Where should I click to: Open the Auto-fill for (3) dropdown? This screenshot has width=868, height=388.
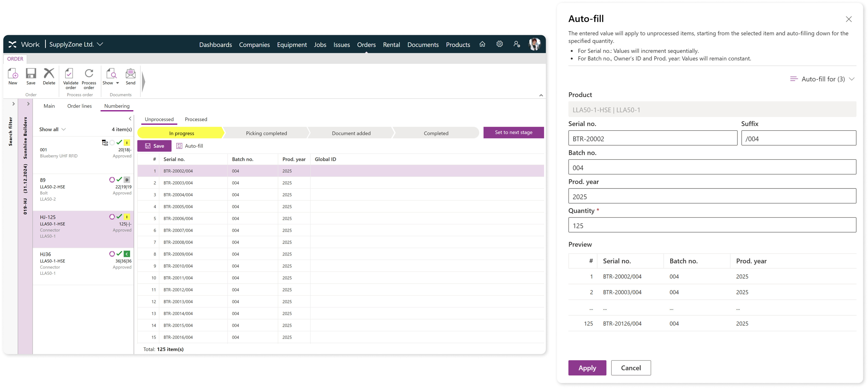(822, 79)
